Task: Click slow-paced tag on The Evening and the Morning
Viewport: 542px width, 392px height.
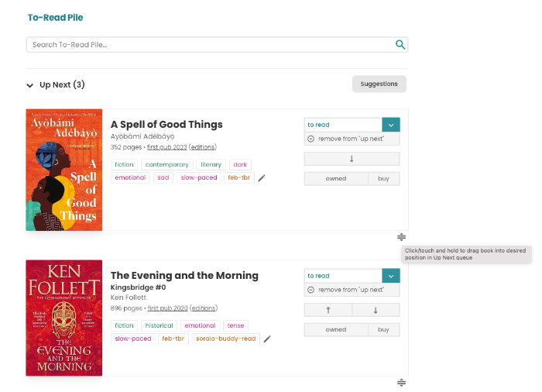Action: 133,339
